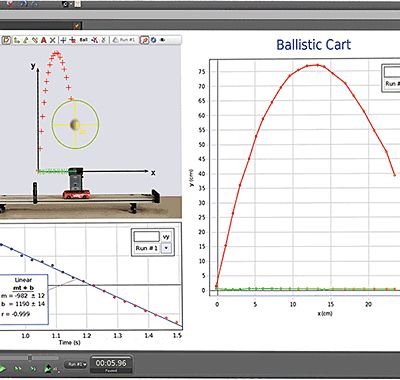Click the Time (s) axis label
Viewport: 400px width, 380px height.
coord(70,343)
